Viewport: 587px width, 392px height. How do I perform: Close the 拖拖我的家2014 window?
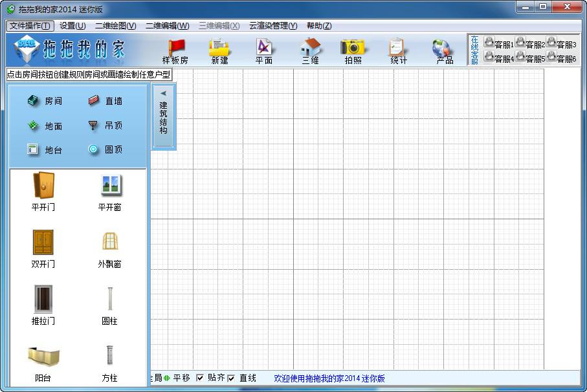(x=567, y=7)
